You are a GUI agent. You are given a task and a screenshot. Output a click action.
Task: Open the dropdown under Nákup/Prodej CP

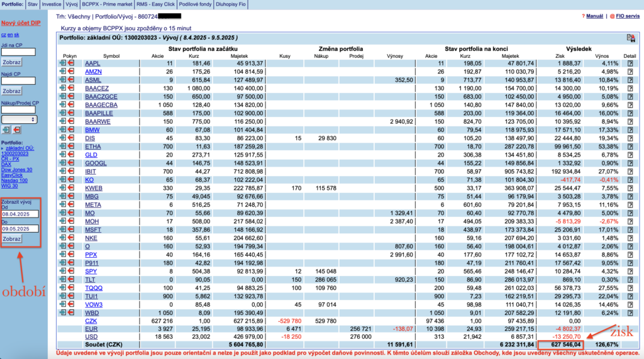pyautogui.click(x=19, y=119)
